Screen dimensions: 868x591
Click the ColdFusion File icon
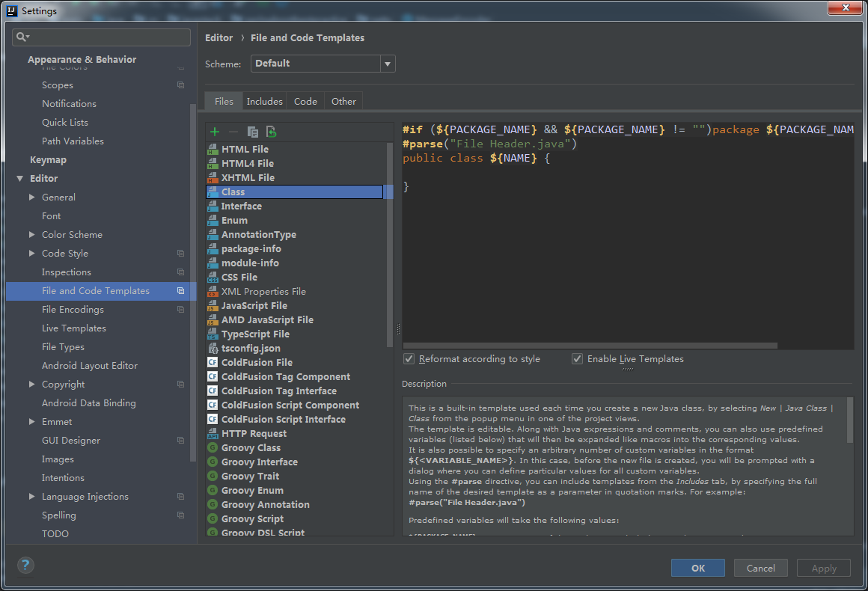point(213,363)
